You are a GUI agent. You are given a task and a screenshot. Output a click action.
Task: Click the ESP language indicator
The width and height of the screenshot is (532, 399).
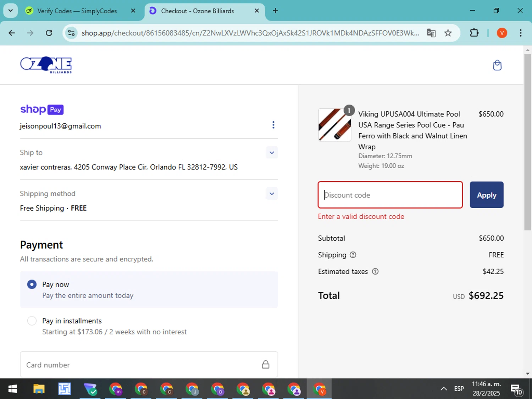point(459,389)
